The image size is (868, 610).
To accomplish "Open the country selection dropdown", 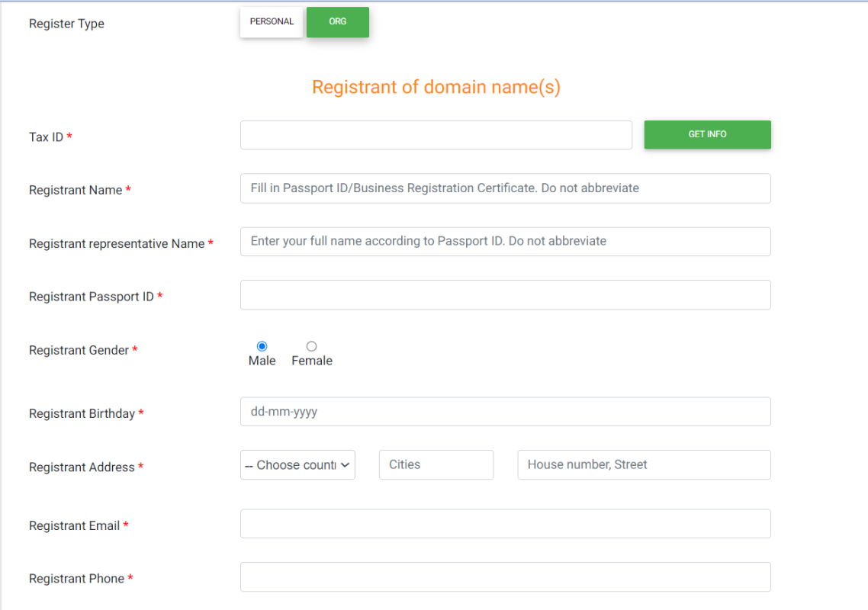I will coord(297,464).
